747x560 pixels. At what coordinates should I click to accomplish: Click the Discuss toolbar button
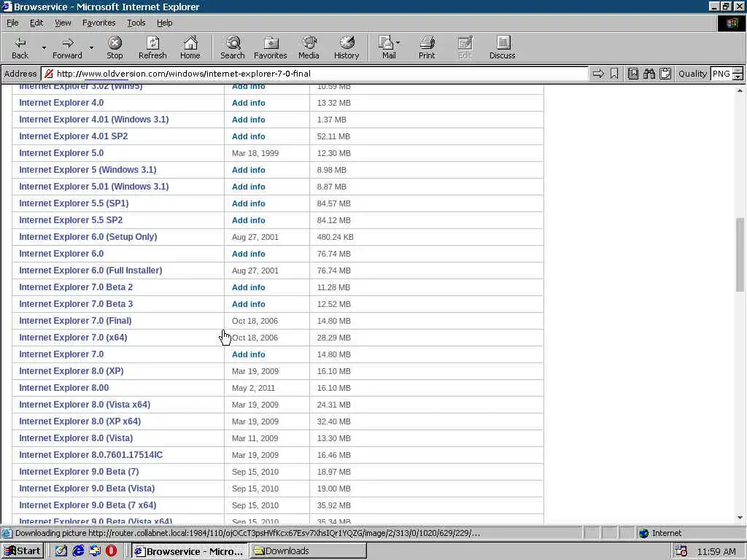pos(502,47)
